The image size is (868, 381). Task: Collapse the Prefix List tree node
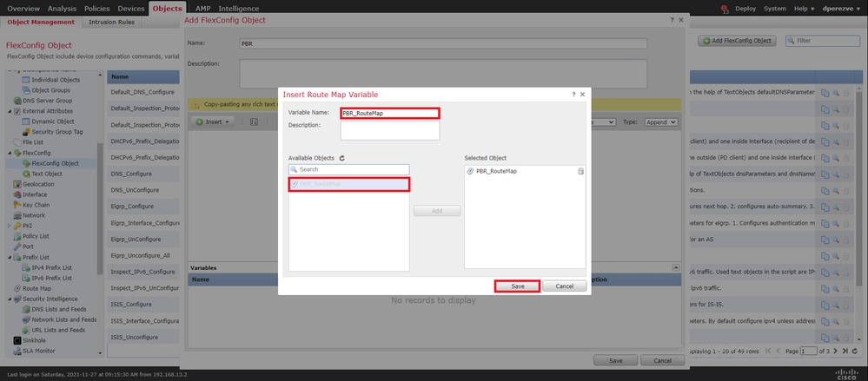(x=10, y=257)
